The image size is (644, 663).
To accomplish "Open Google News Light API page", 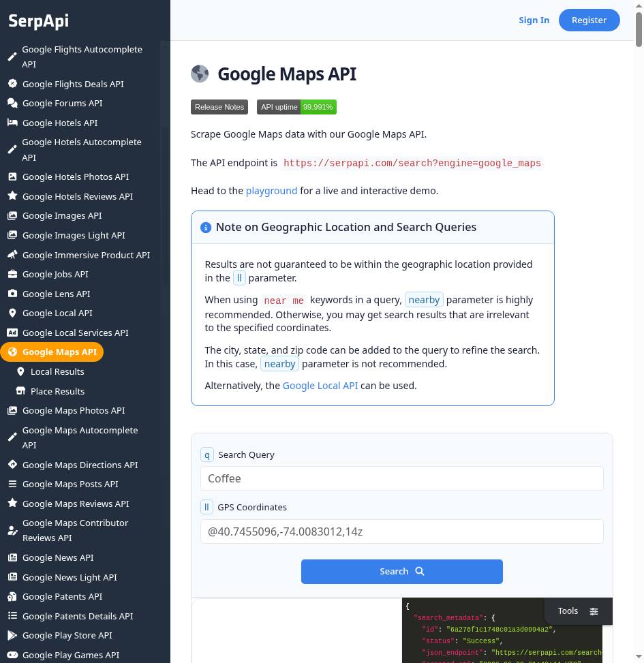I will pos(70,577).
